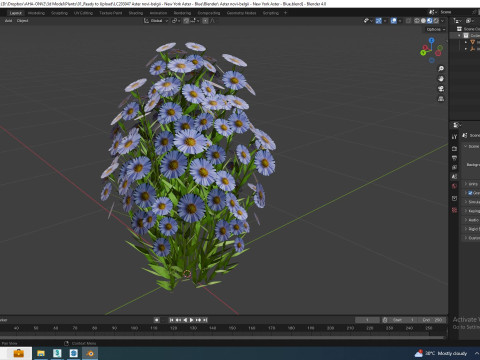Open the View Layer properties tab icon
The height and width of the screenshot is (360, 480).
pyautogui.click(x=454, y=167)
